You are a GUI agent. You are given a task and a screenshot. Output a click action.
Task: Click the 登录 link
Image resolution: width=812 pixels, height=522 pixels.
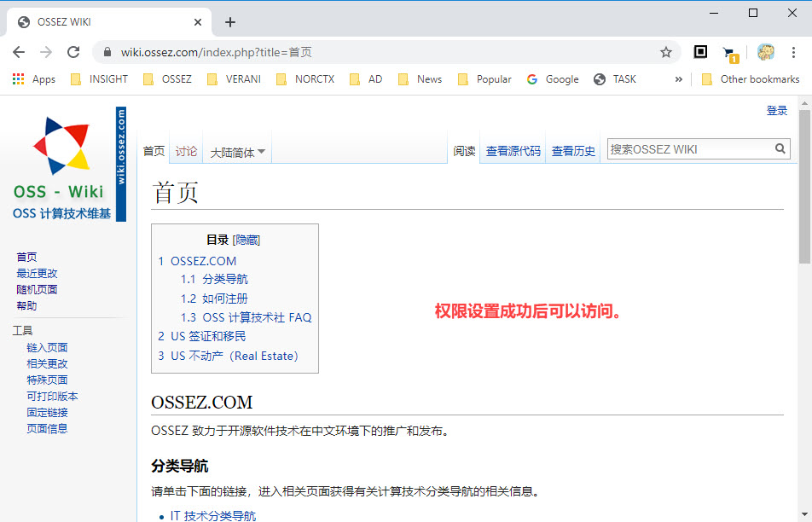776,110
